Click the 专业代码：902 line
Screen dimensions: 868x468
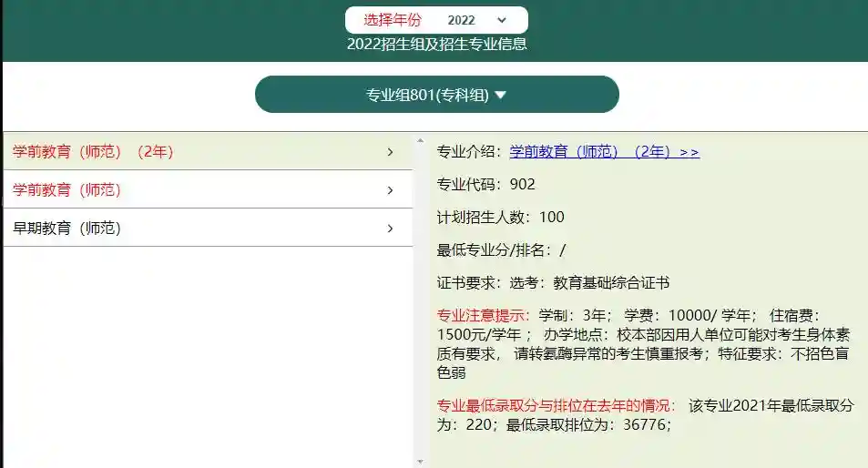[x=486, y=185]
